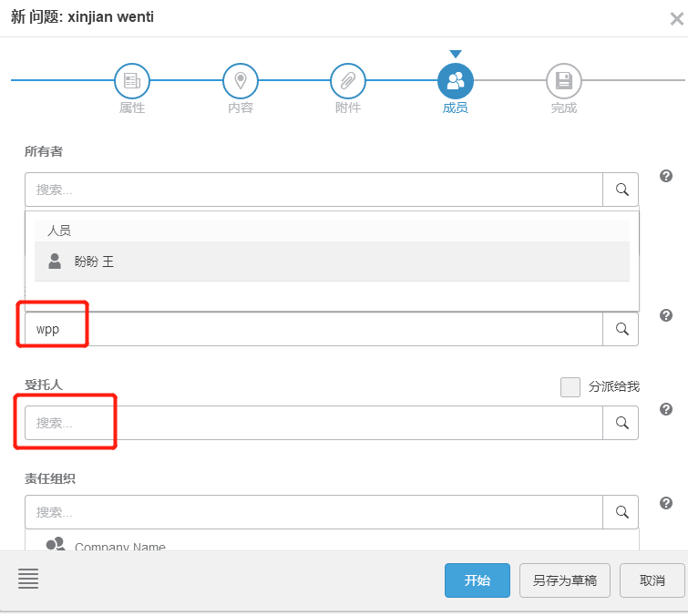Screen dimensions: 688x616
Task: Open help icon beside 所有者 field
Action: (666, 176)
